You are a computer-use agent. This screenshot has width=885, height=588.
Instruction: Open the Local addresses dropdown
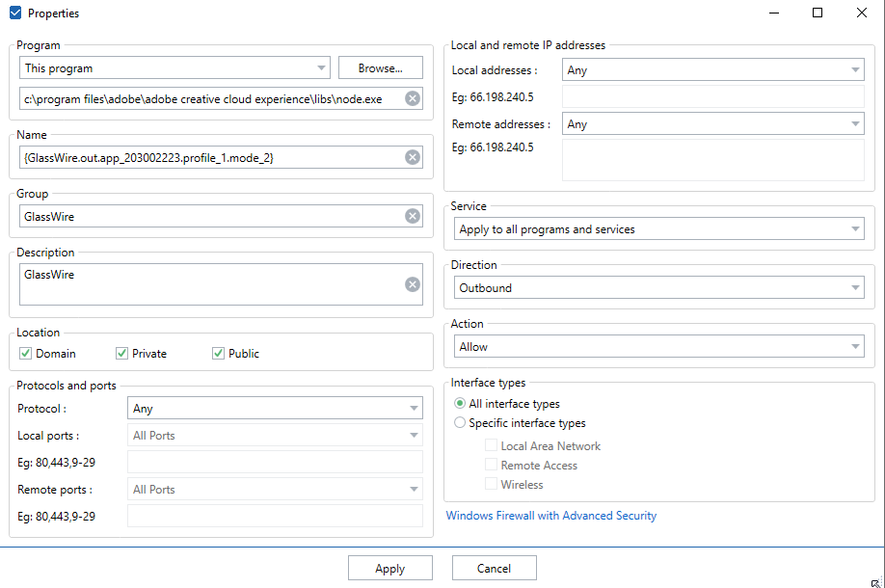(712, 70)
